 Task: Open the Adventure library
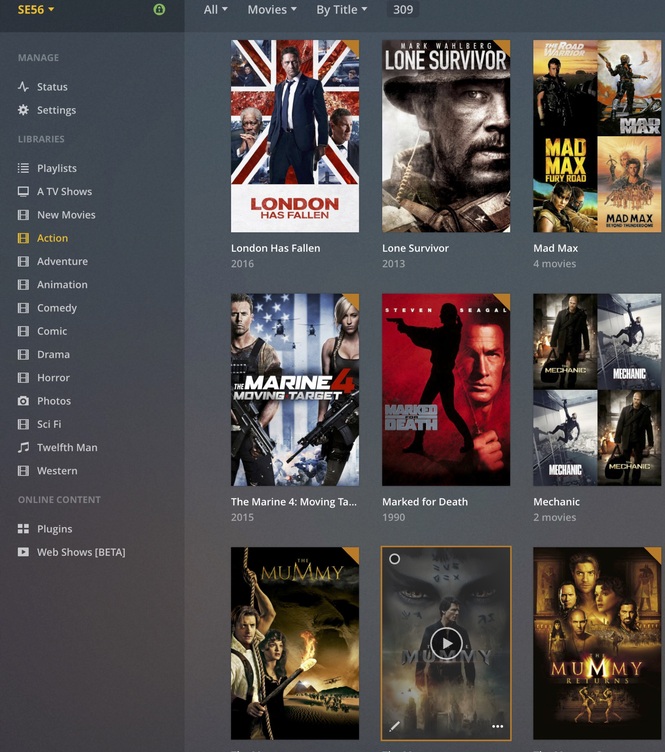pos(62,261)
